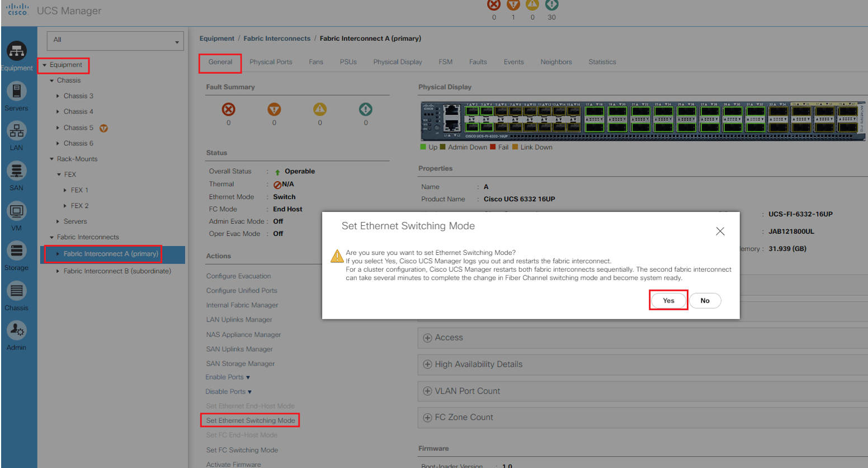Expand Chassis 6 in the tree
Screen dimensions: 868x468
[58, 144]
